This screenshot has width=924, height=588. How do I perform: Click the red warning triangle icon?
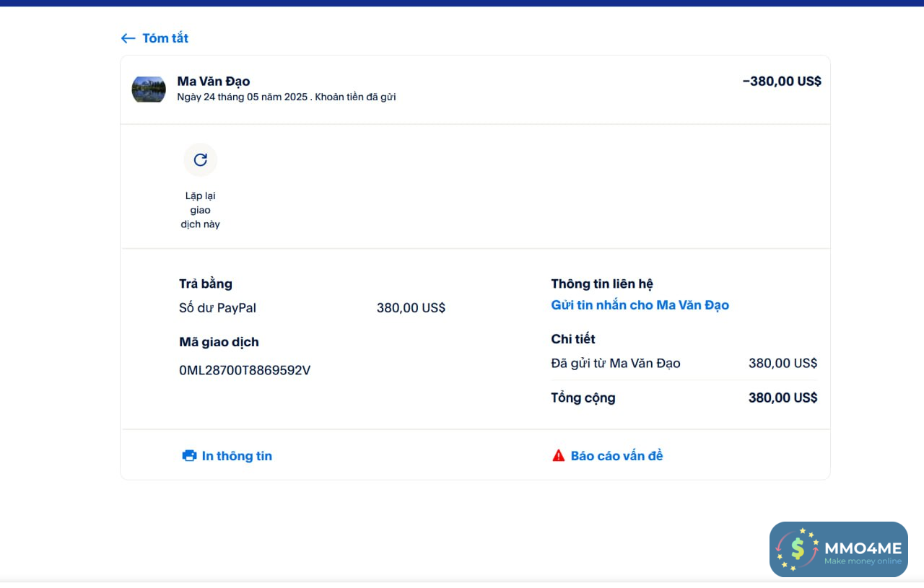[x=558, y=456]
